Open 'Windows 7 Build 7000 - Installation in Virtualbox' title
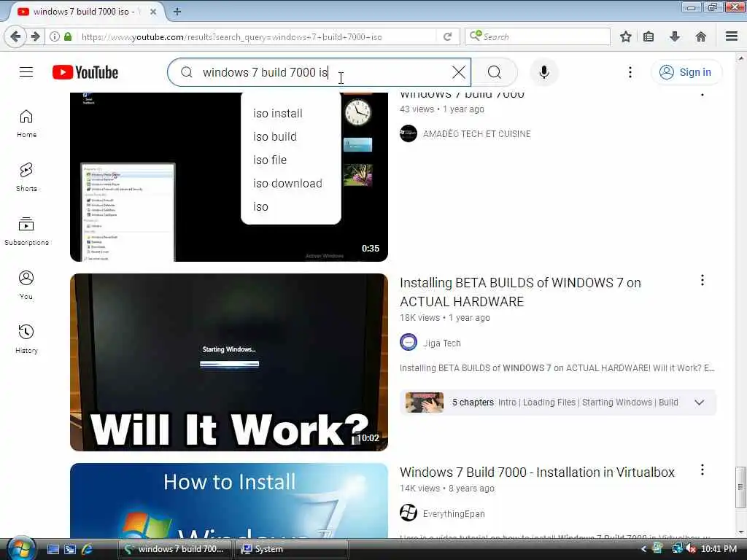The width and height of the screenshot is (747, 560). click(537, 472)
